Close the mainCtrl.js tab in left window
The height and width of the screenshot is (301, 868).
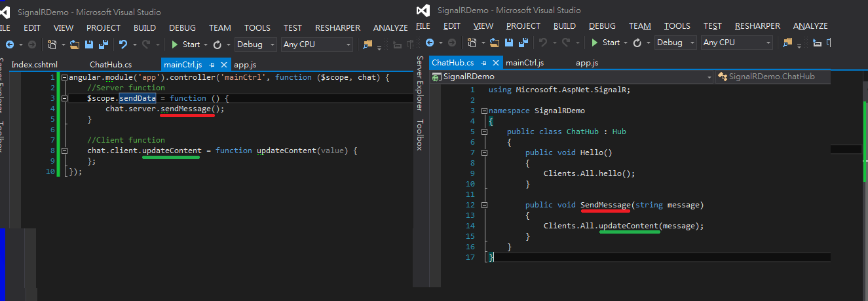pyautogui.click(x=224, y=65)
